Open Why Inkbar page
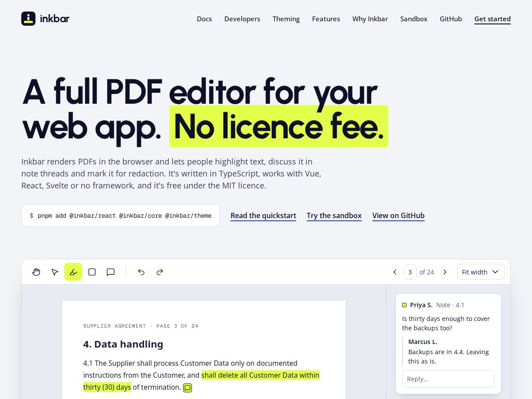 click(x=370, y=19)
